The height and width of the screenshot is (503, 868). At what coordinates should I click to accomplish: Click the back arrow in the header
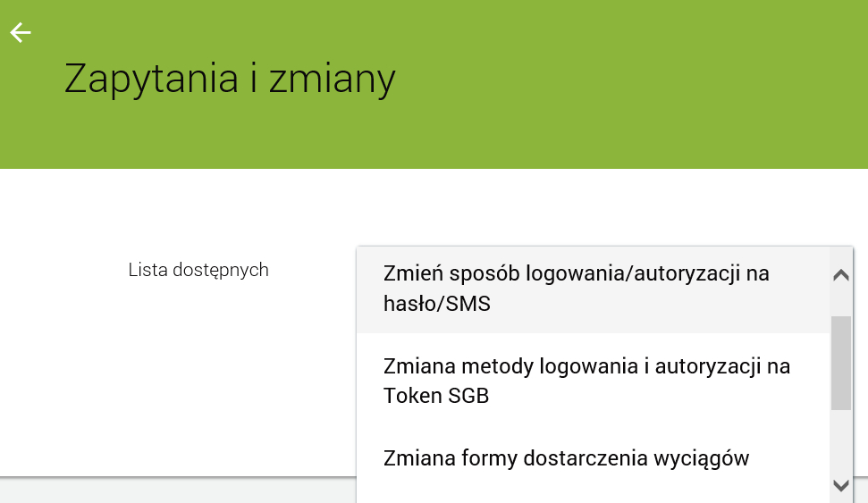20,33
